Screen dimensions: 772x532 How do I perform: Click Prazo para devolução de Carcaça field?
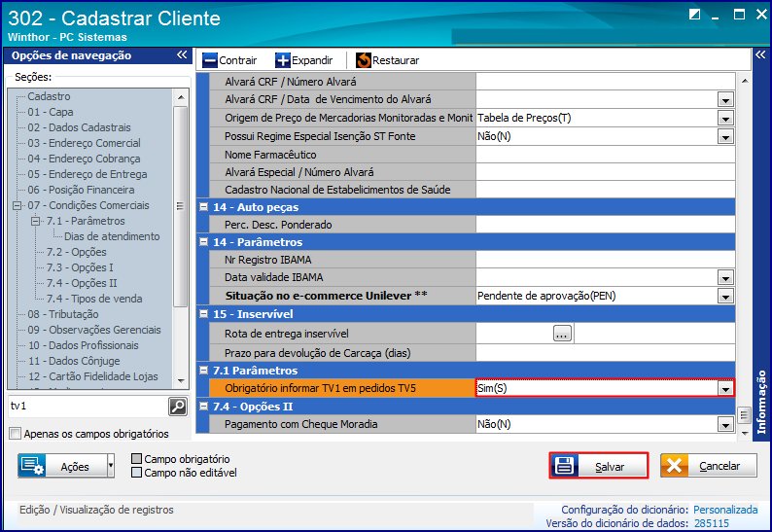coord(605,353)
